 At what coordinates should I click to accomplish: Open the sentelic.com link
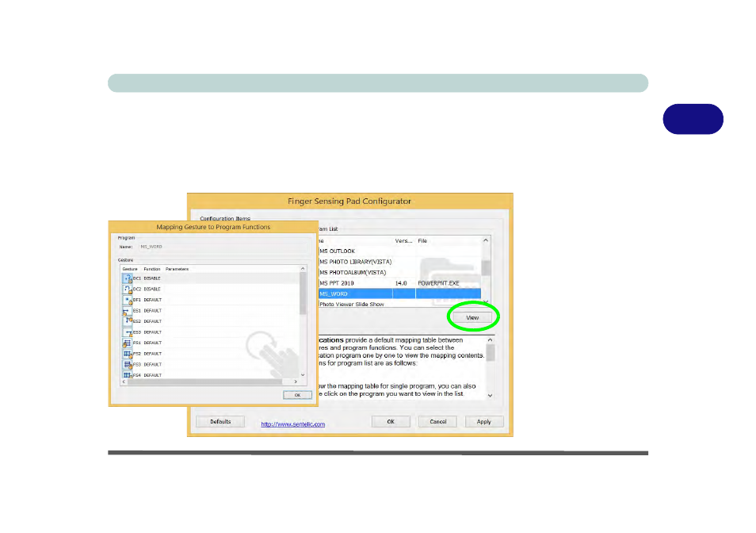click(292, 424)
